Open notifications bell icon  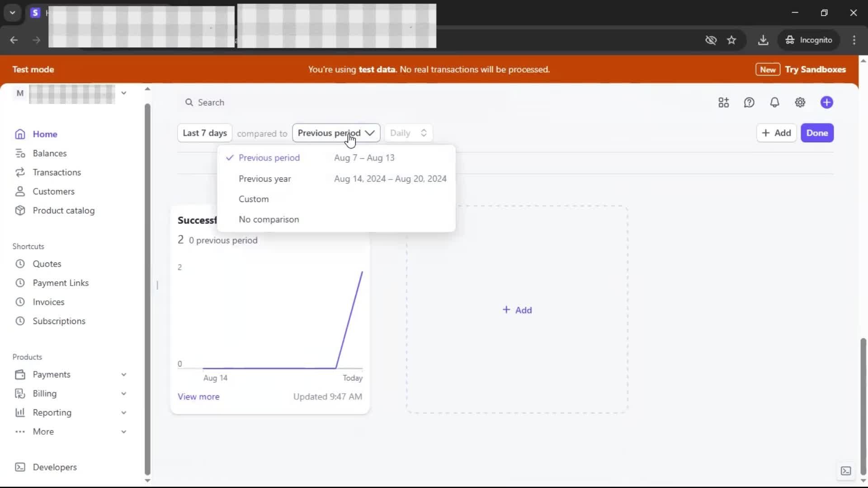click(x=774, y=103)
